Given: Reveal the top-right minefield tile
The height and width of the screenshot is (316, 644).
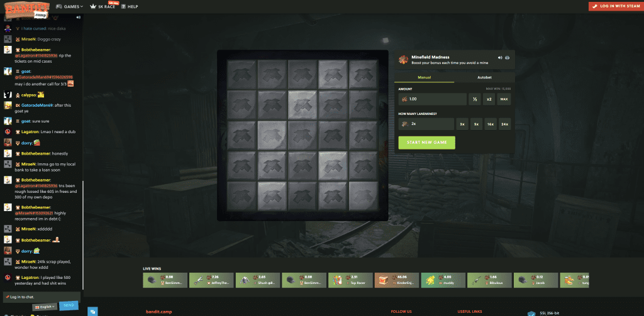Looking at the screenshot, I should [364, 74].
